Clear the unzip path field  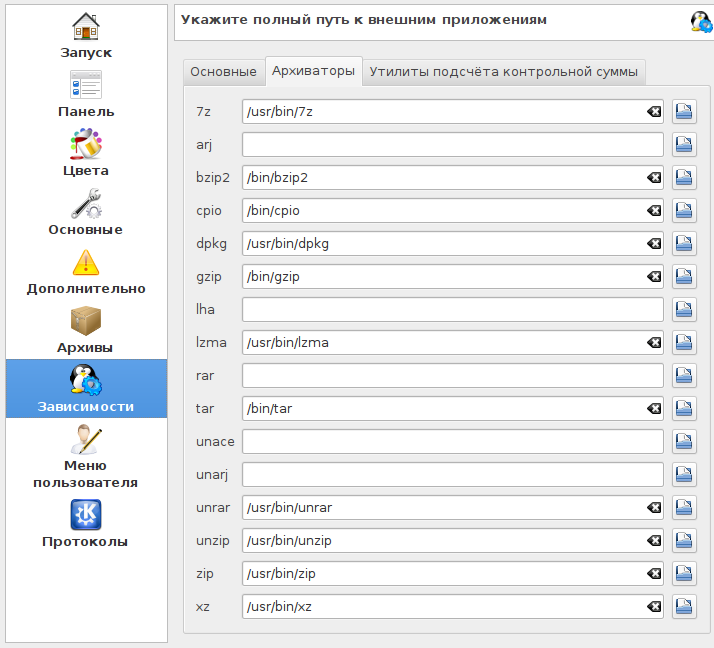coord(654,541)
